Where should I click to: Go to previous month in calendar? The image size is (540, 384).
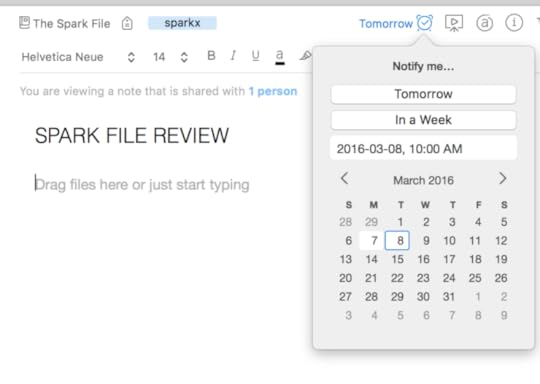pos(344,178)
